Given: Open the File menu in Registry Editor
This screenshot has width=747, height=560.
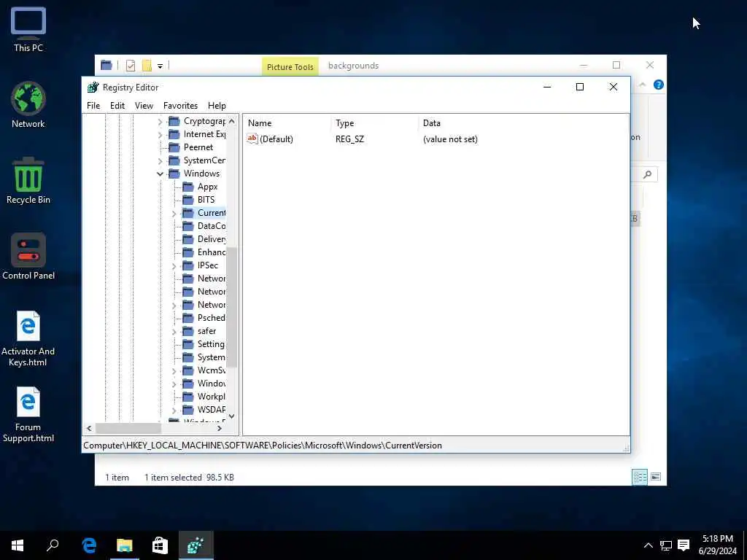Looking at the screenshot, I should tap(93, 106).
